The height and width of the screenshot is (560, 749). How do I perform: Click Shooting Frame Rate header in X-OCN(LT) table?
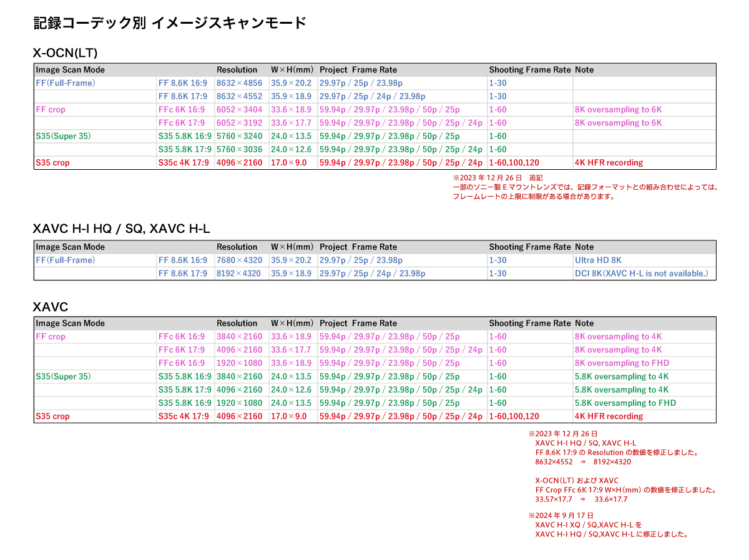point(529,70)
